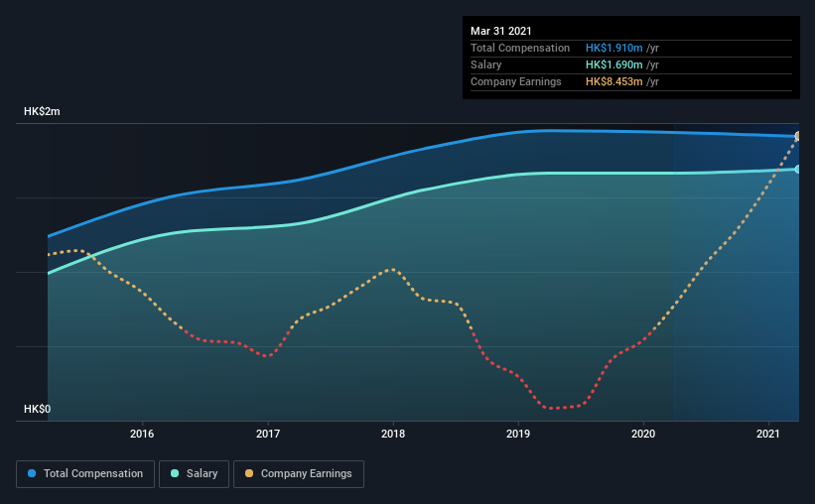The width and height of the screenshot is (815, 504).
Task: Click the 2019 x-axis label
Action: (x=518, y=434)
